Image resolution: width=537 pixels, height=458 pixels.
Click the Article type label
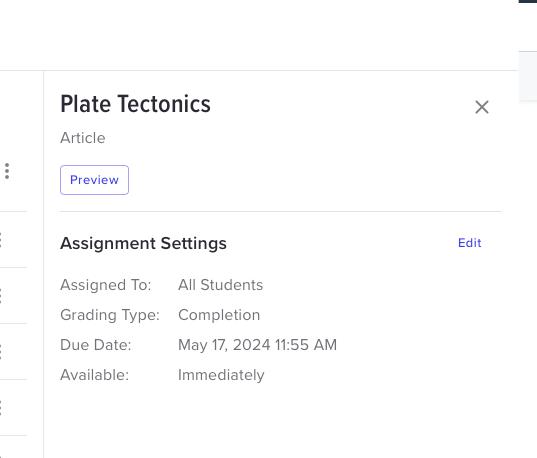83,138
